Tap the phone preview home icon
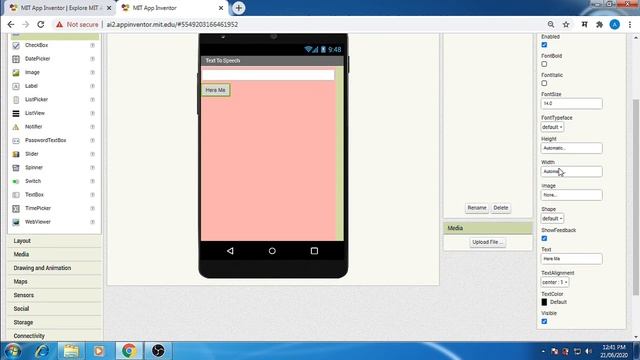Screen dimensions: 640x360 click(x=272, y=251)
